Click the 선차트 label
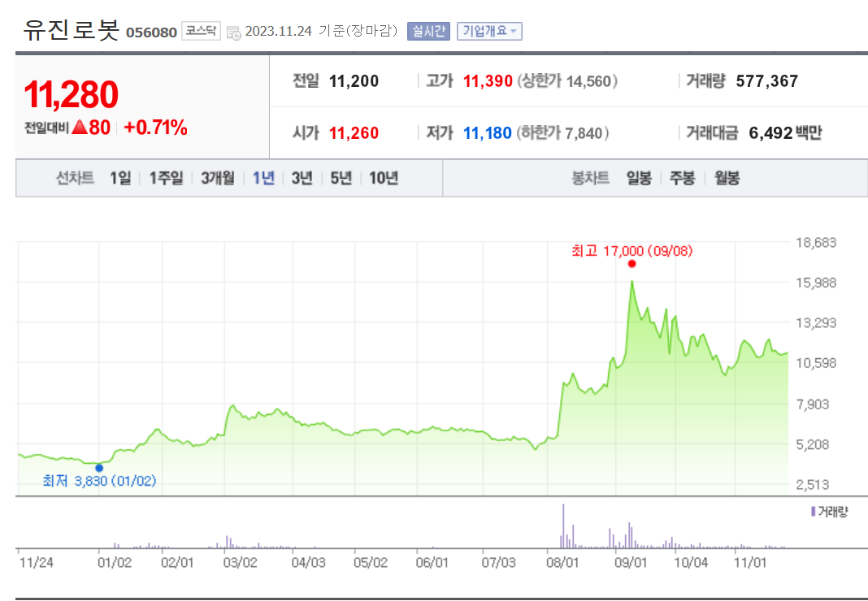The image size is (868, 601). click(75, 178)
